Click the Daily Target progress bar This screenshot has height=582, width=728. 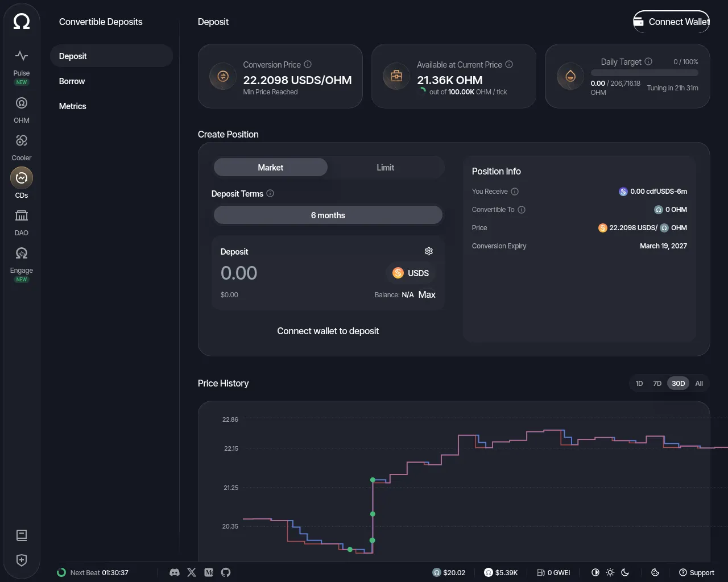pyautogui.click(x=644, y=73)
